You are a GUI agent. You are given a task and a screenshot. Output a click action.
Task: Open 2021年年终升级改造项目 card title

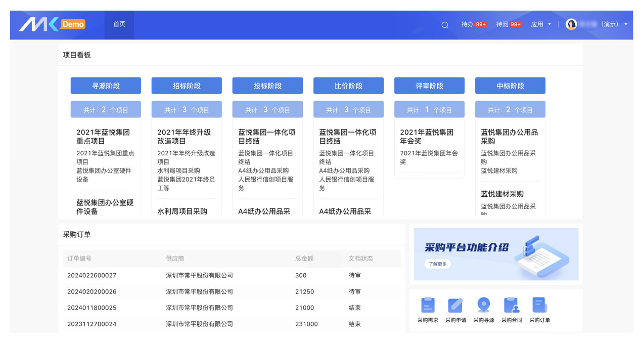[x=185, y=137]
